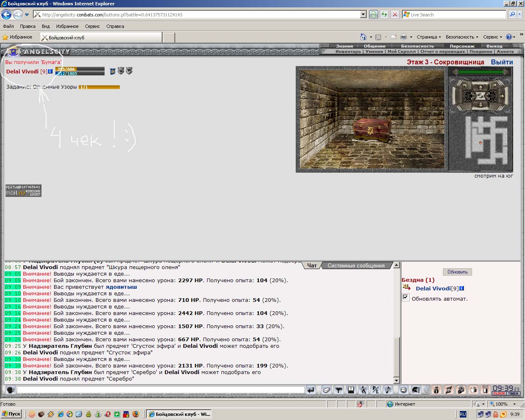The image size is (525, 420).
Task: Open the Безопасность dropdown in IE command bar
Action: [x=462, y=37]
